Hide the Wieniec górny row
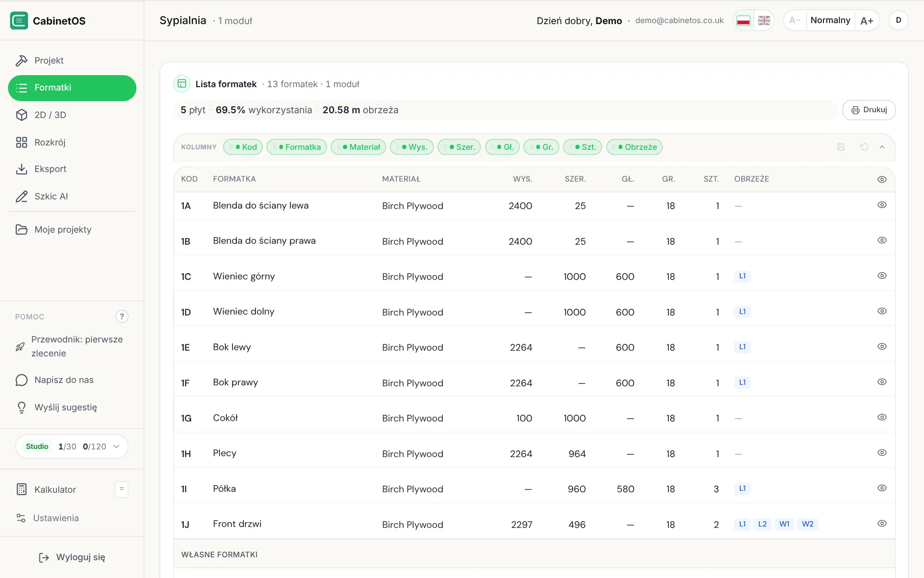The image size is (924, 578). click(x=882, y=276)
